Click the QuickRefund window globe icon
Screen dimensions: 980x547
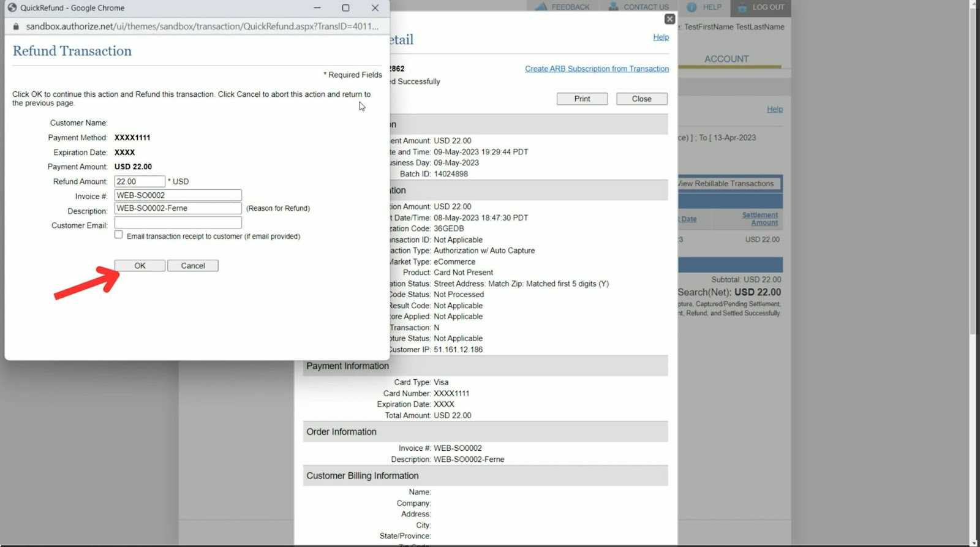[x=12, y=8]
